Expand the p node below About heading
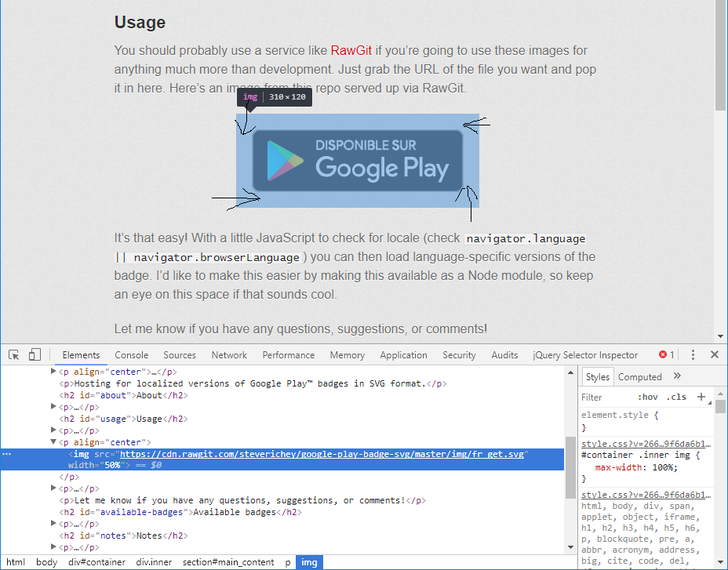Image resolution: width=728 pixels, height=570 pixels. 53,407
